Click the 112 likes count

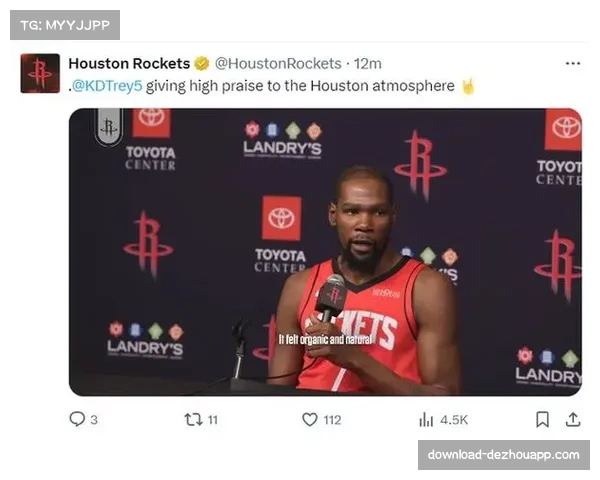coord(332,420)
